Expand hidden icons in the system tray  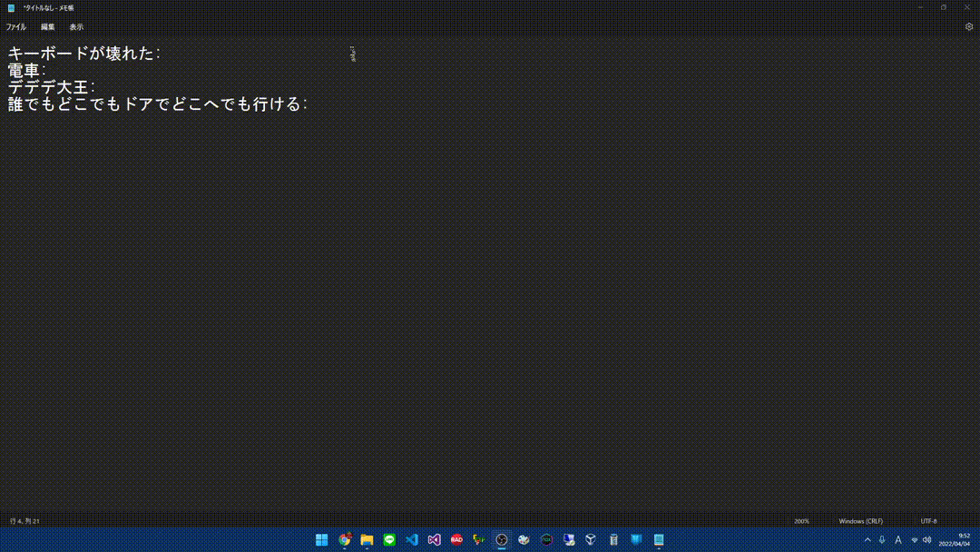(x=867, y=539)
